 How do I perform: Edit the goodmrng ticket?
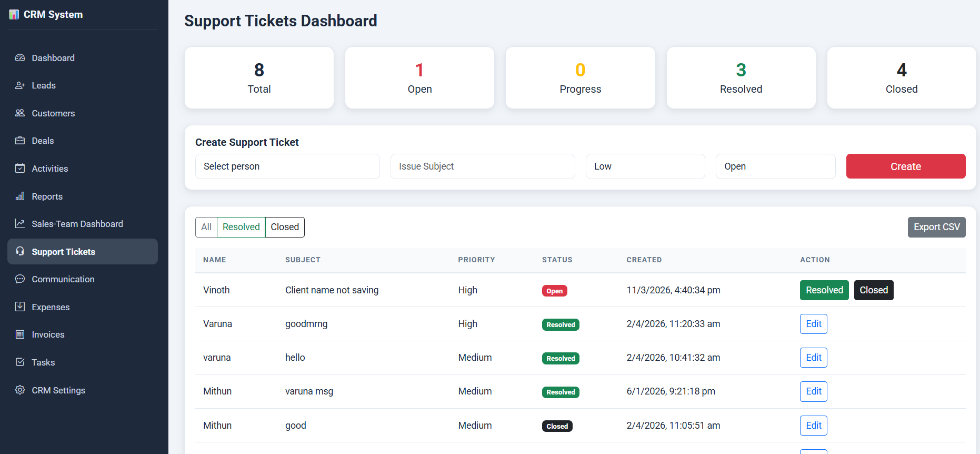(814, 324)
